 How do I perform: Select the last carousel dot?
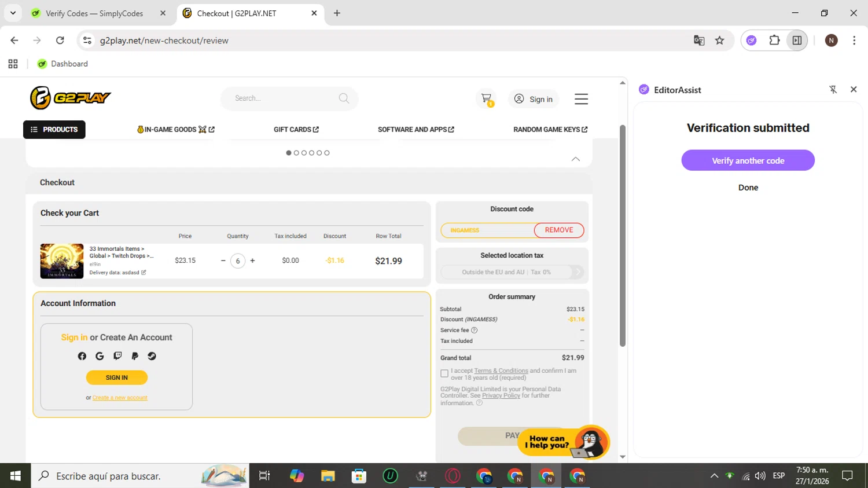pyautogui.click(x=327, y=153)
